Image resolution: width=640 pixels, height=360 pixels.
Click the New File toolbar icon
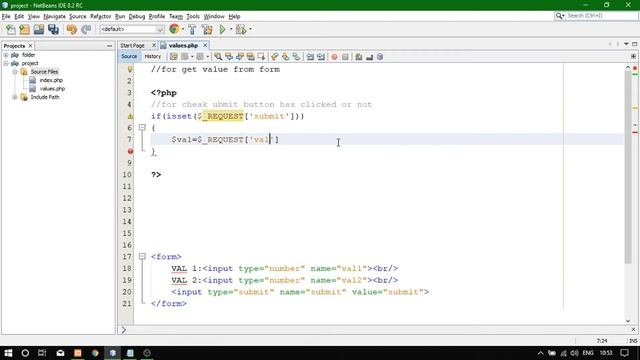click(10, 29)
